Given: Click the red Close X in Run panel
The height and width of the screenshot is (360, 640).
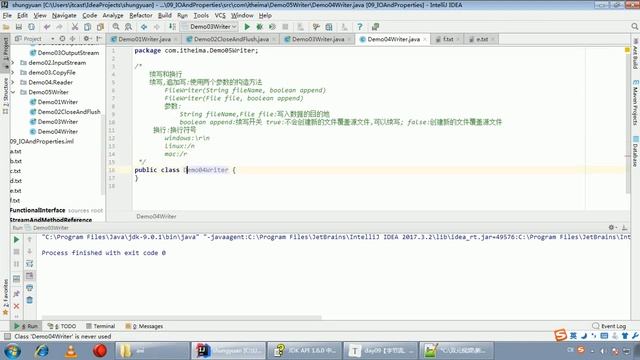Looking at the screenshot, I should pyautogui.click(x=16, y=306).
